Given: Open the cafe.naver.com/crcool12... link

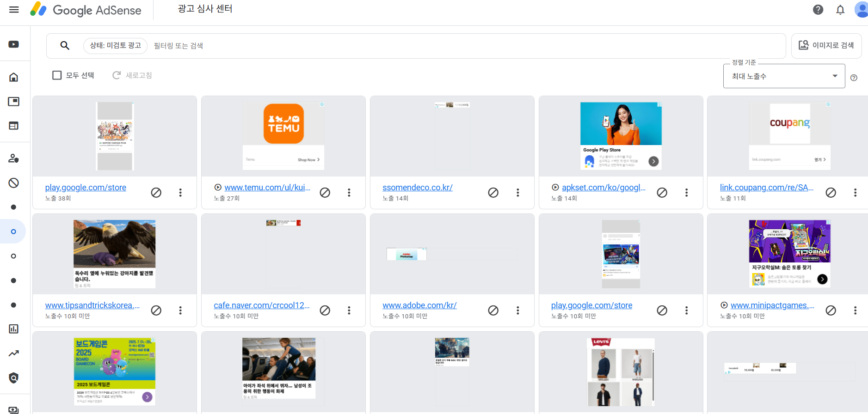Looking at the screenshot, I should [x=262, y=305].
